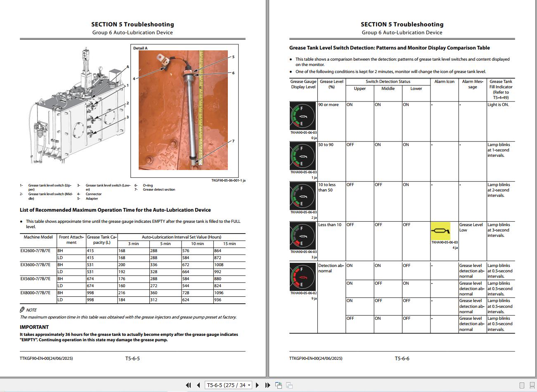Screen dimensions: 537x392
Task: Click the 'NOTE' label
Action: (31, 310)
